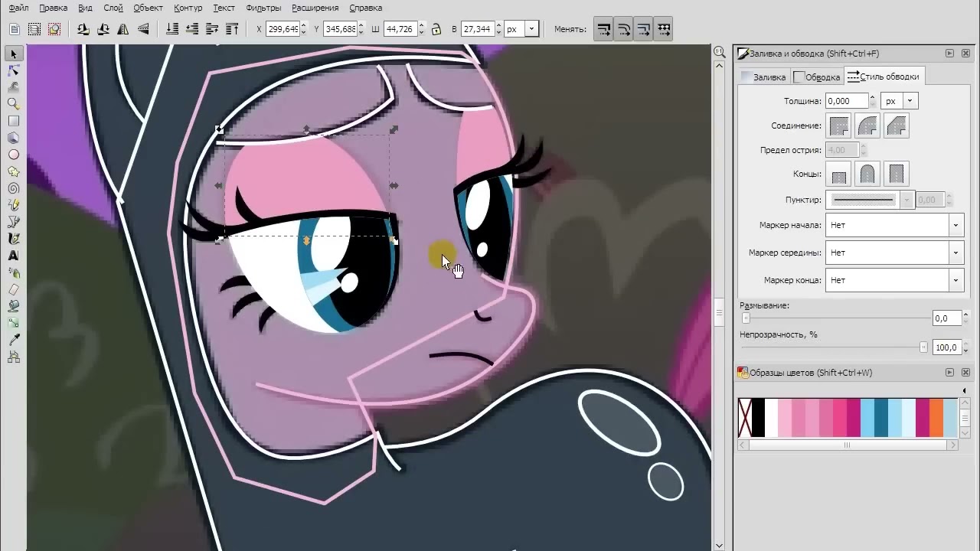
Task: Select the Paint bucket tool
Action: tap(13, 306)
